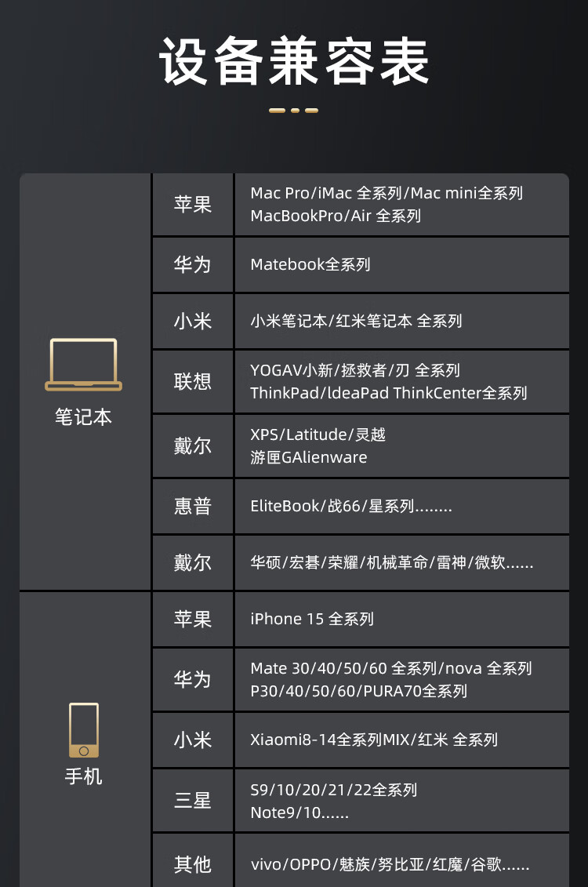Click the 华硕/宏碁/荣耀 brands text
The width and height of the screenshot is (588, 887).
(392, 562)
